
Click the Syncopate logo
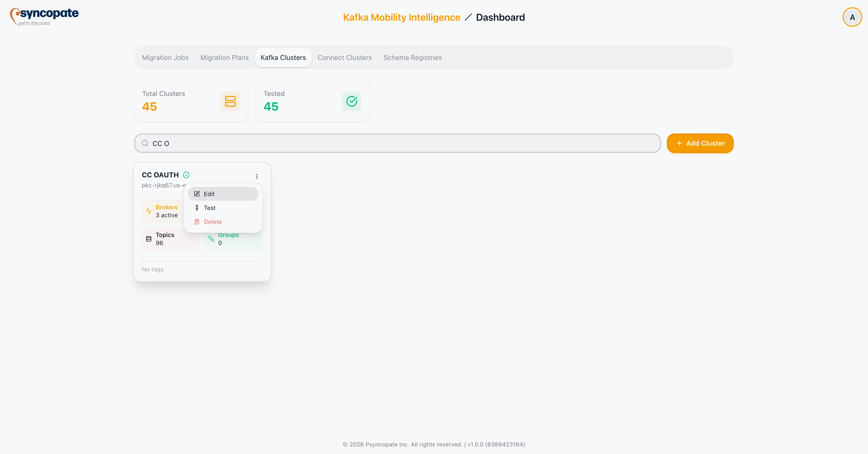(44, 16)
